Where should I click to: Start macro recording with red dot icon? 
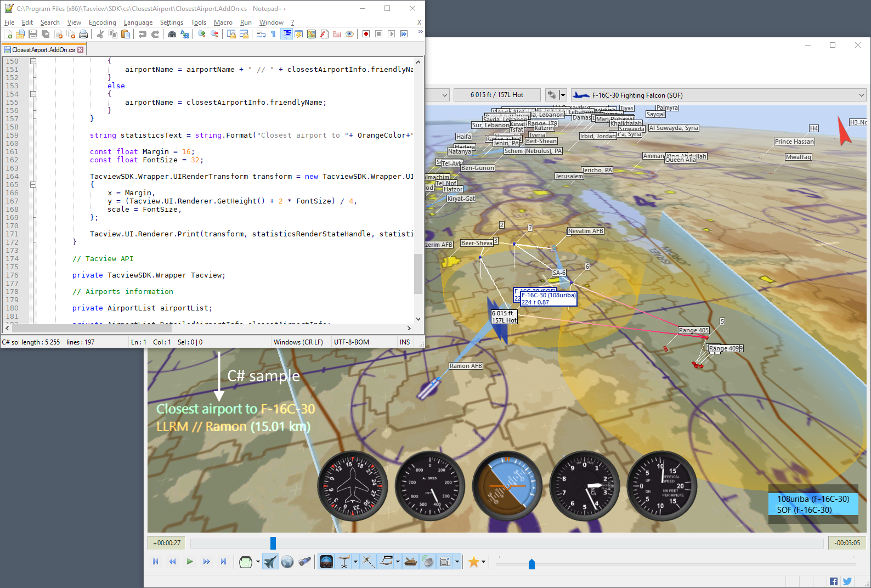(366, 34)
